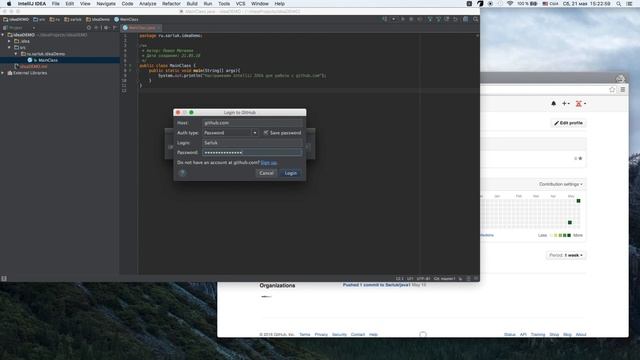The image size is (640, 360).
Task: Cancel the Login to GitHub dialog
Action: click(x=266, y=173)
